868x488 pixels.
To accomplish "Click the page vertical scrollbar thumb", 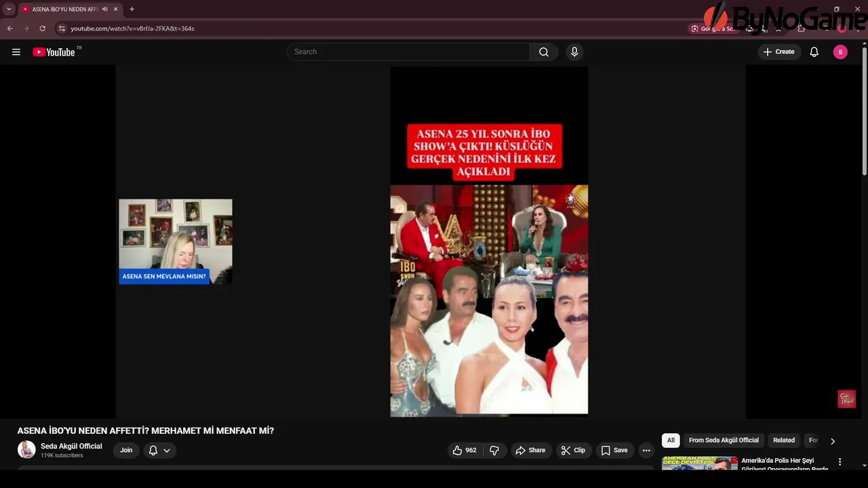I will coord(864,112).
